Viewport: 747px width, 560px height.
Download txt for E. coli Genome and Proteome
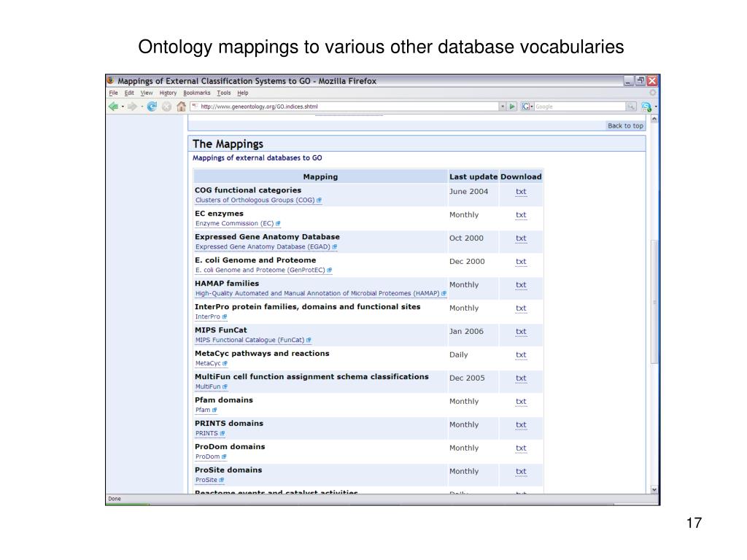(x=521, y=262)
